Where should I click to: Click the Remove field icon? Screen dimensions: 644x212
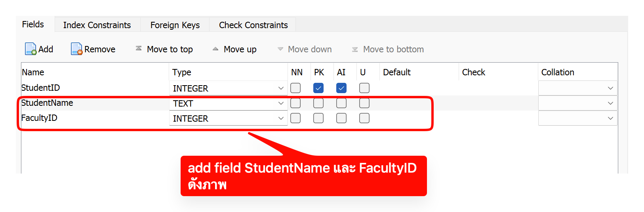pyautogui.click(x=76, y=49)
